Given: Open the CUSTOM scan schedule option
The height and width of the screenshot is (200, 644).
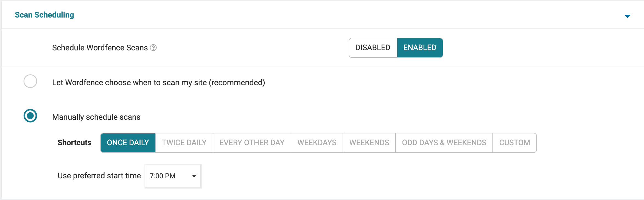Looking at the screenshot, I should pos(514,142).
